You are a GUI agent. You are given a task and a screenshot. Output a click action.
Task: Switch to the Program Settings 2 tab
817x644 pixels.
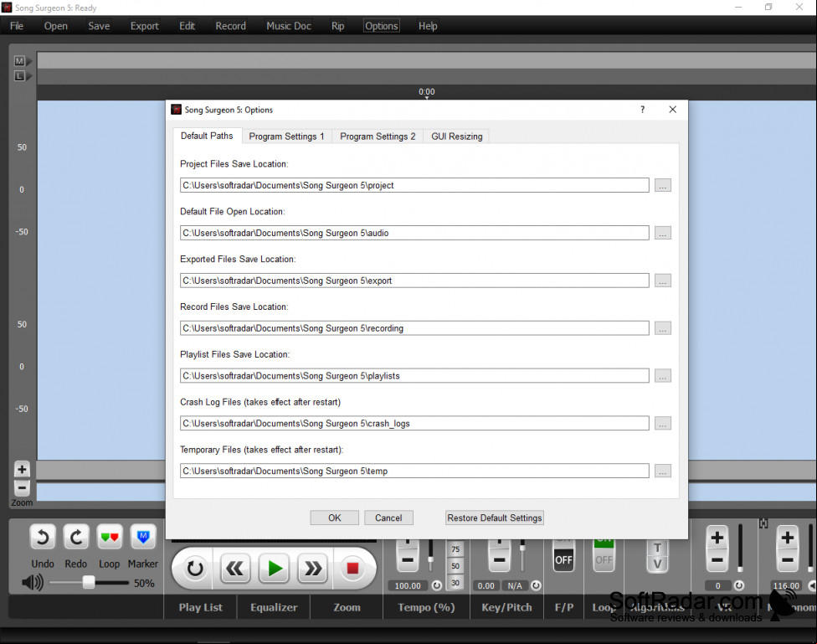(x=378, y=137)
